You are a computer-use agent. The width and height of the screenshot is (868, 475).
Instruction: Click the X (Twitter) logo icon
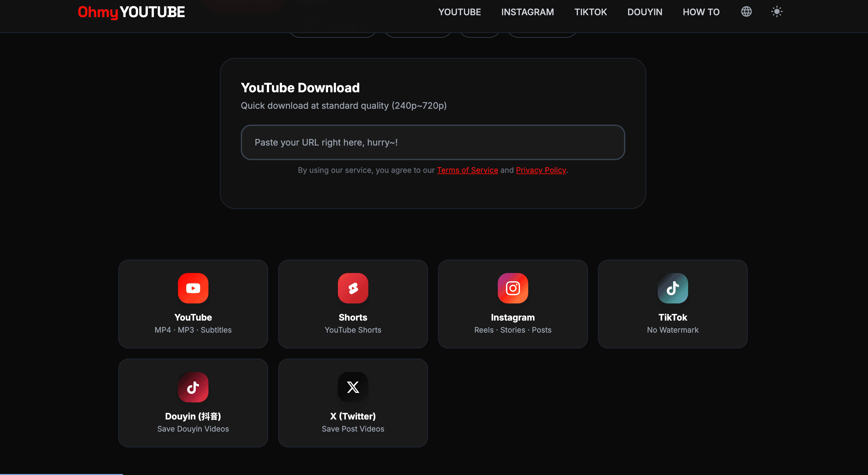point(353,387)
